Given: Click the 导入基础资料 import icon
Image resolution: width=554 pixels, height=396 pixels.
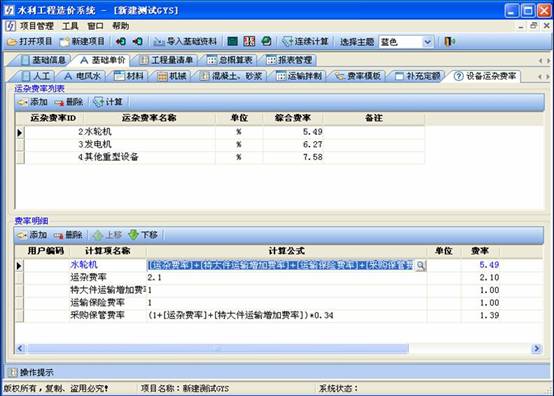Looking at the screenshot, I should pyautogui.click(x=159, y=42).
